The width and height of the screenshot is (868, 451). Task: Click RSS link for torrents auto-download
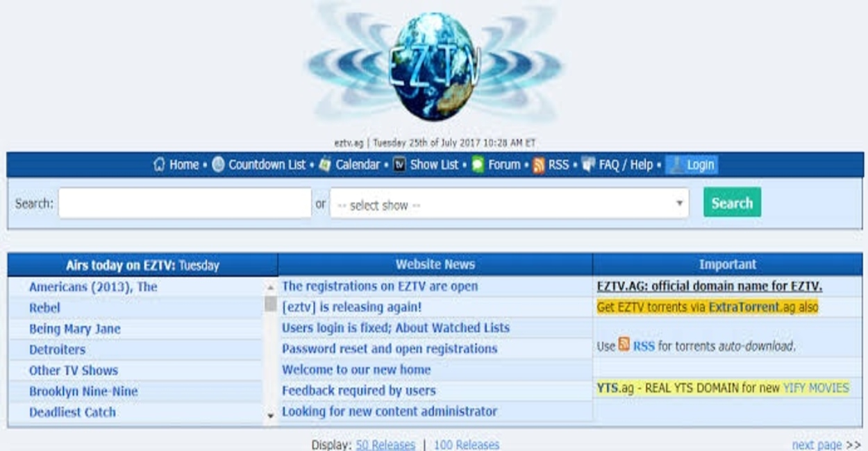(x=644, y=346)
